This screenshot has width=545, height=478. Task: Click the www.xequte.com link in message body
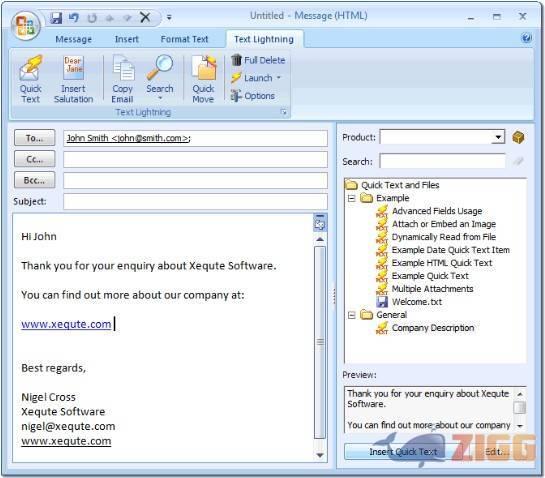pyautogui.click(x=66, y=324)
